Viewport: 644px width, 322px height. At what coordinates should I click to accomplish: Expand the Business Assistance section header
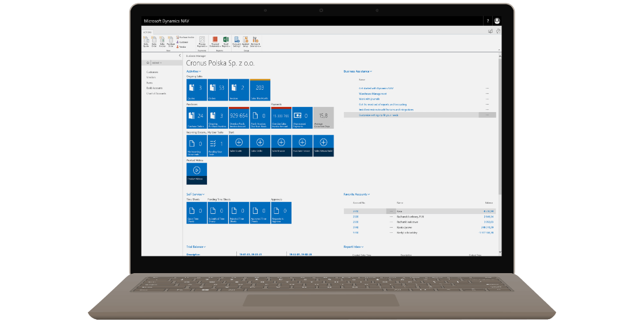pos(358,71)
